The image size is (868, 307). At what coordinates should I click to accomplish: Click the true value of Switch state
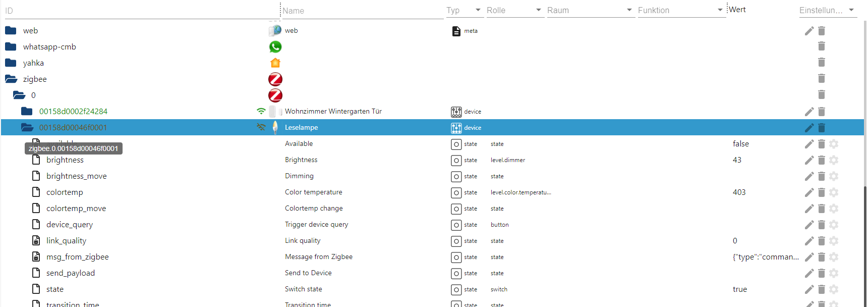tap(740, 289)
